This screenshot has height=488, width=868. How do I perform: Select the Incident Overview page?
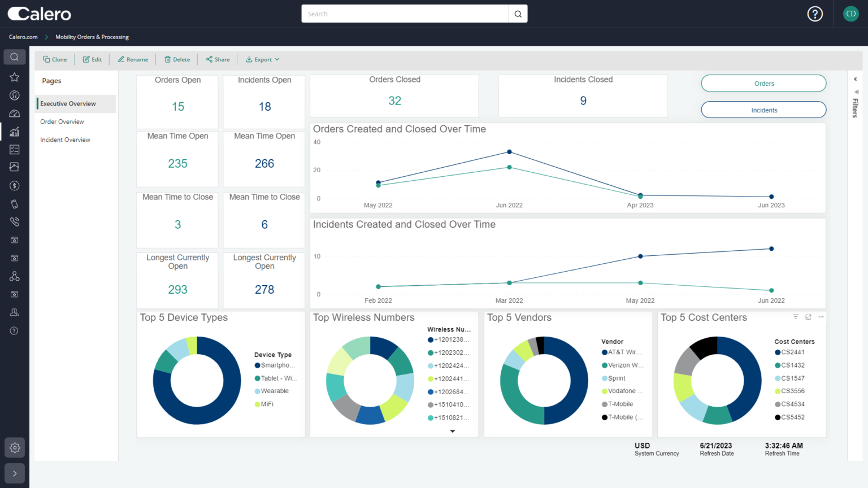click(x=65, y=140)
